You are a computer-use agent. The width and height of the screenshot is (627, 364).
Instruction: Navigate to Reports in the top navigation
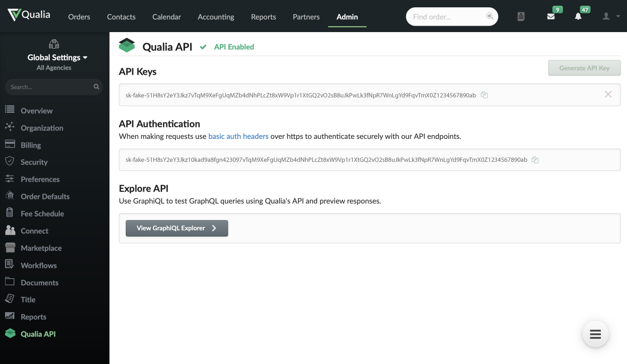point(263,17)
